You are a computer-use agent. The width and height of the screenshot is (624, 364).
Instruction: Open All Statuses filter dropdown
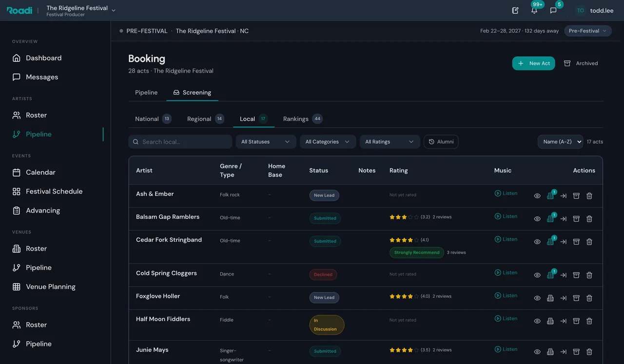266,142
